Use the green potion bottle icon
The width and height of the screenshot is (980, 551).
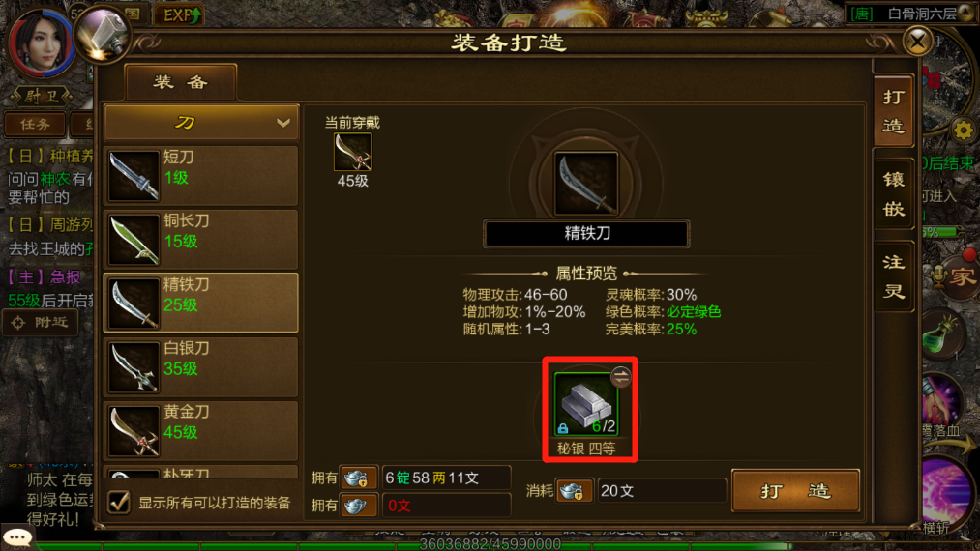pyautogui.click(x=941, y=334)
